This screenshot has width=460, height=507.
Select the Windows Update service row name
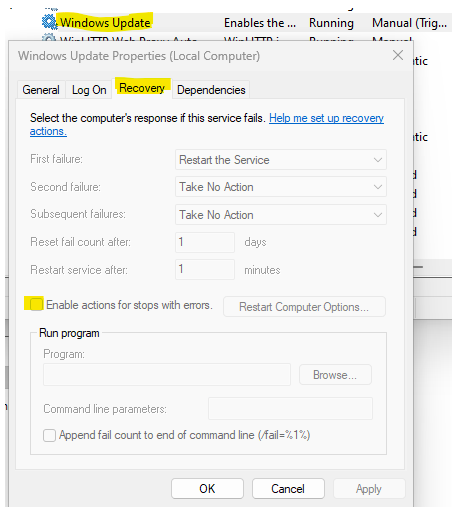pos(105,23)
